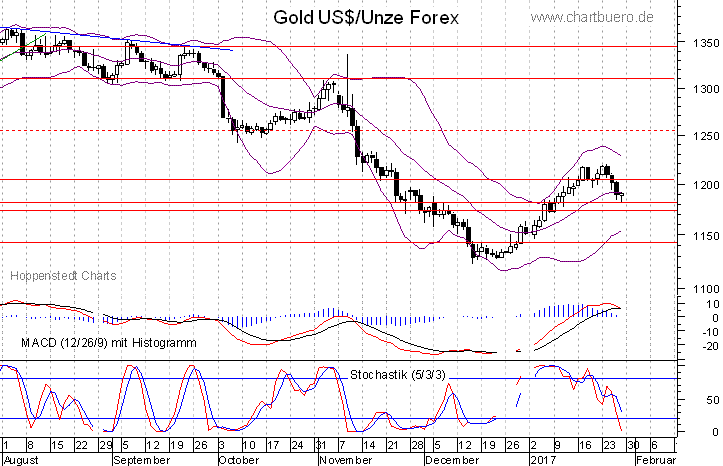Click the date label 8 in August

30,445
